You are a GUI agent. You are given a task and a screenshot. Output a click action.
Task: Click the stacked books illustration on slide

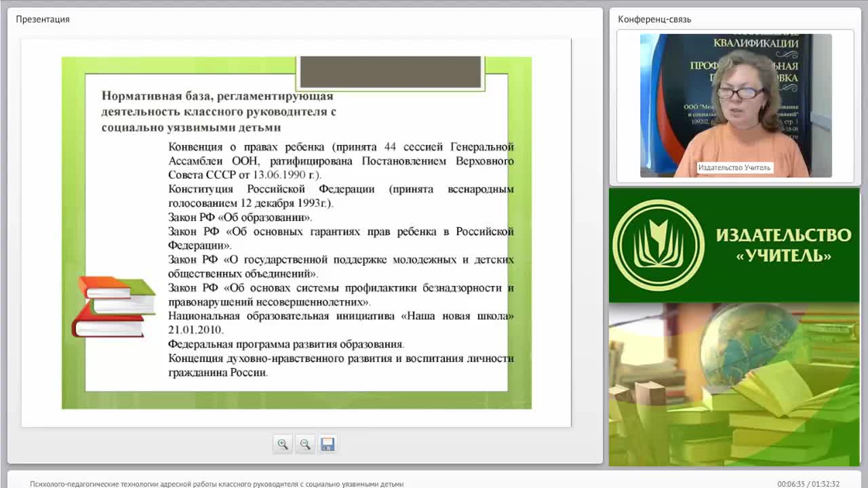pyautogui.click(x=113, y=307)
